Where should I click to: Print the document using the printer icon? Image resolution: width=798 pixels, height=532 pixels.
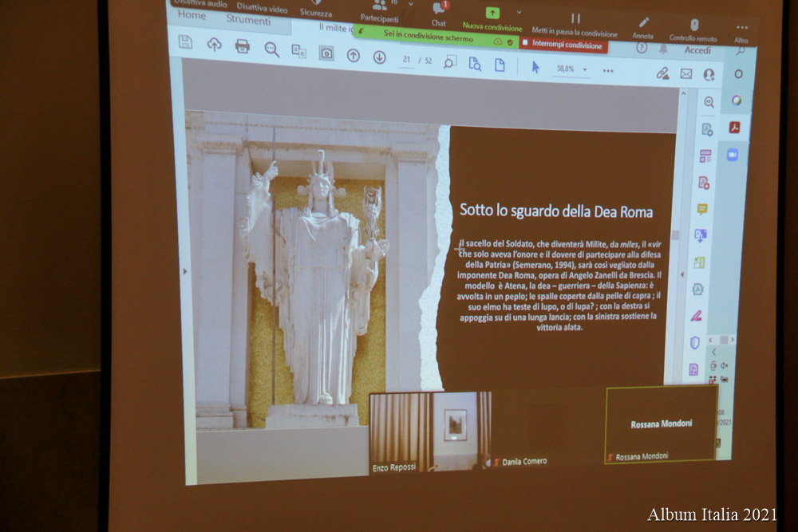[243, 47]
